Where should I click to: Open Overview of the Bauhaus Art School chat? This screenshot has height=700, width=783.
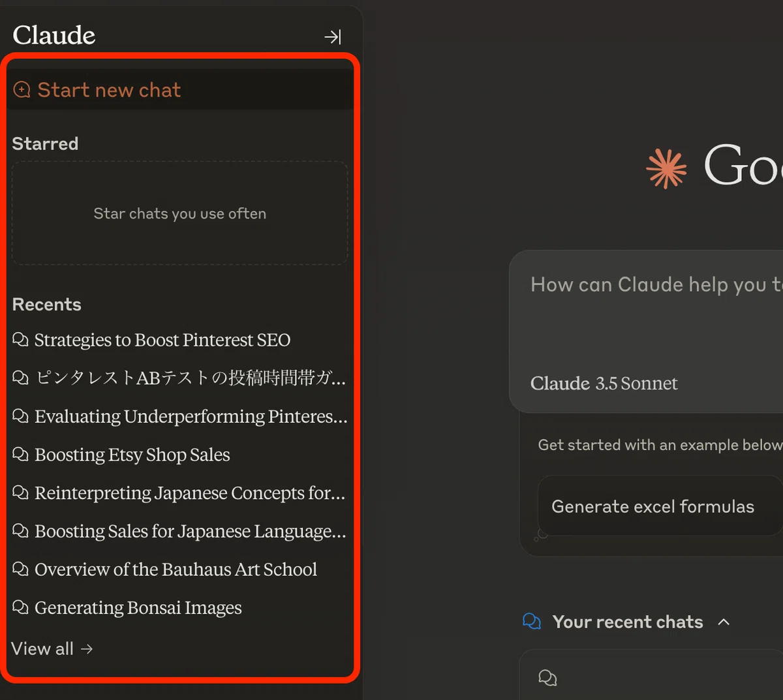(176, 570)
